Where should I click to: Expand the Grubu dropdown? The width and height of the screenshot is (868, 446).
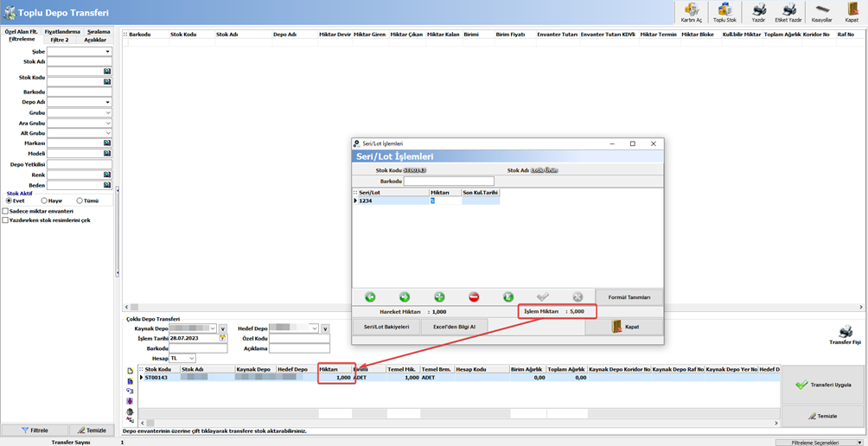(107, 113)
